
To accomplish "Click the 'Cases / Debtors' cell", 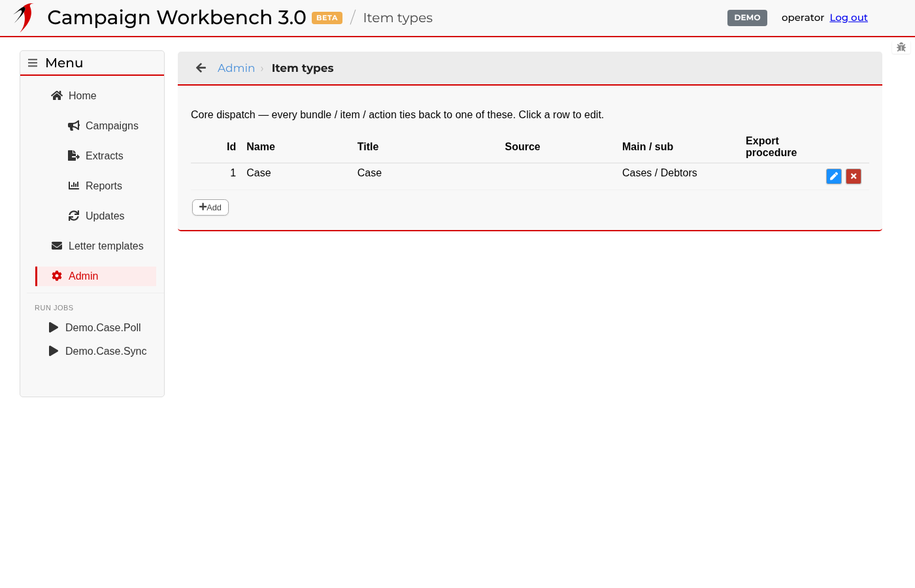I will (659, 172).
